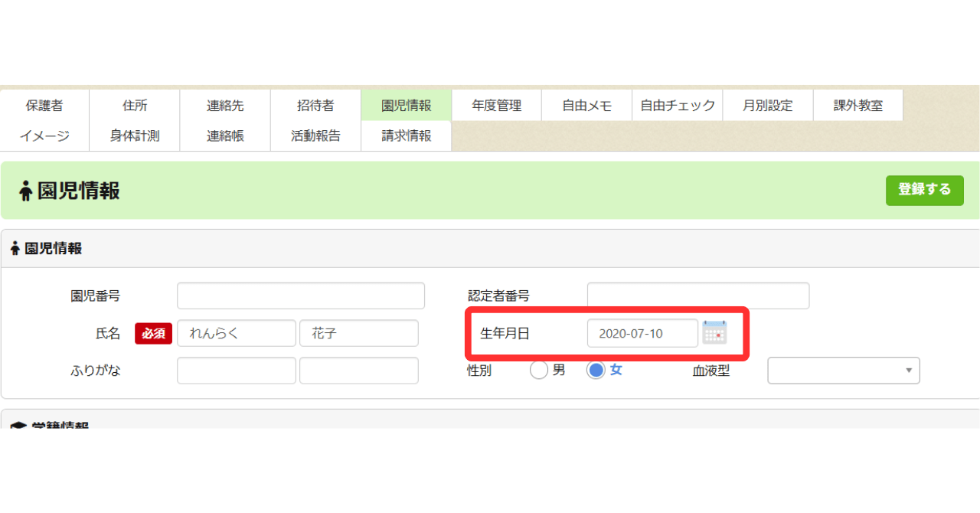Open the 自由チェック tab
Image resolution: width=980 pixels, height=513 pixels.
(x=678, y=106)
